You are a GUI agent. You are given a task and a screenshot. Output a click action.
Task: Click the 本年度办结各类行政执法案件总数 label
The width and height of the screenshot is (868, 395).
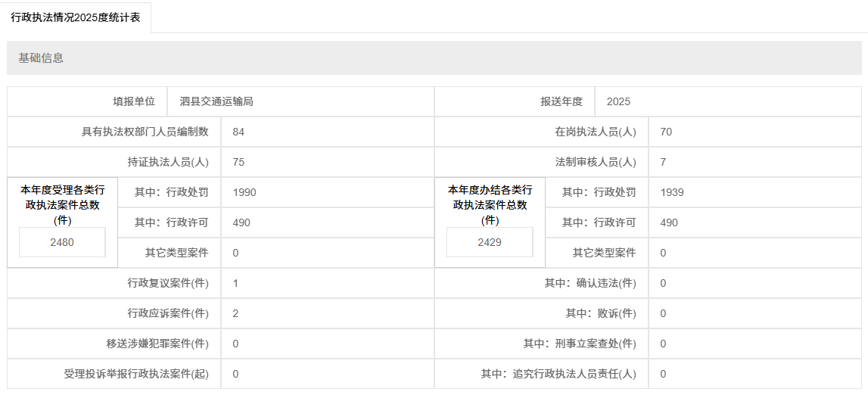pos(490,204)
